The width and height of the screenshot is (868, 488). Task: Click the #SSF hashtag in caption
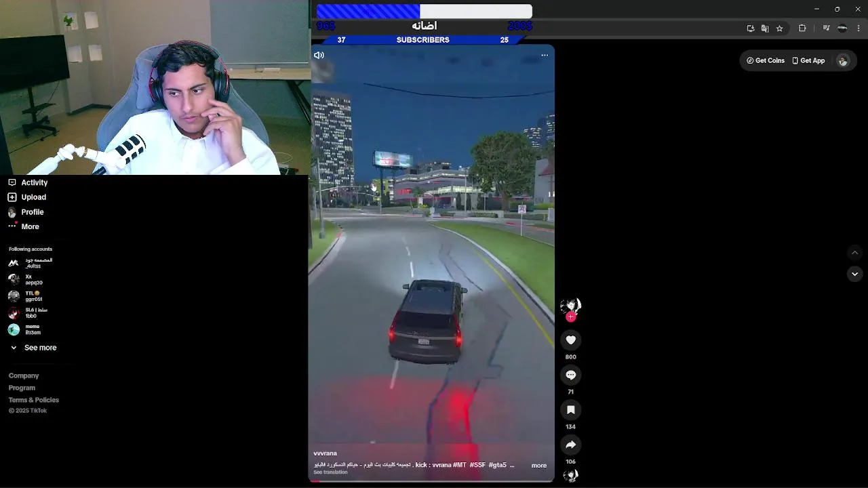pos(477,466)
